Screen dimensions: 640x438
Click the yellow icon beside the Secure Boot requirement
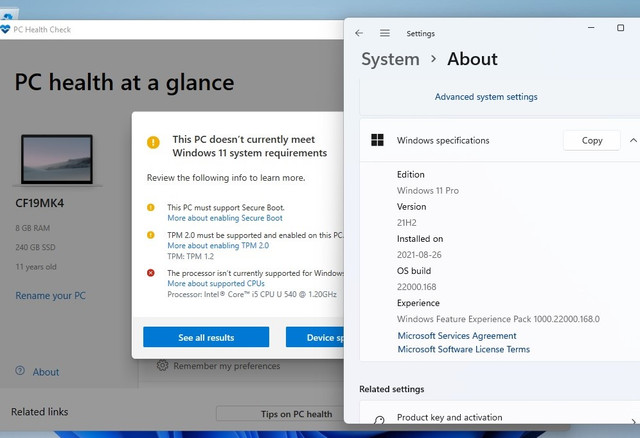151,207
